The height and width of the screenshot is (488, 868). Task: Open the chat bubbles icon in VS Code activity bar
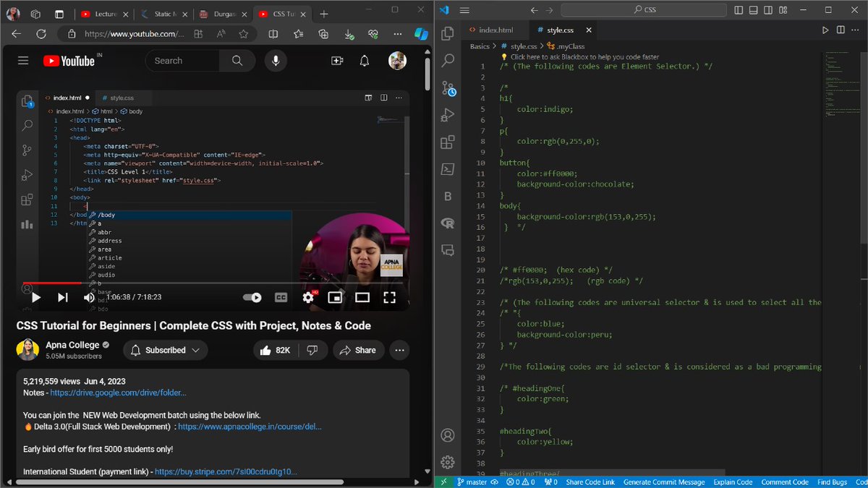[x=448, y=251]
